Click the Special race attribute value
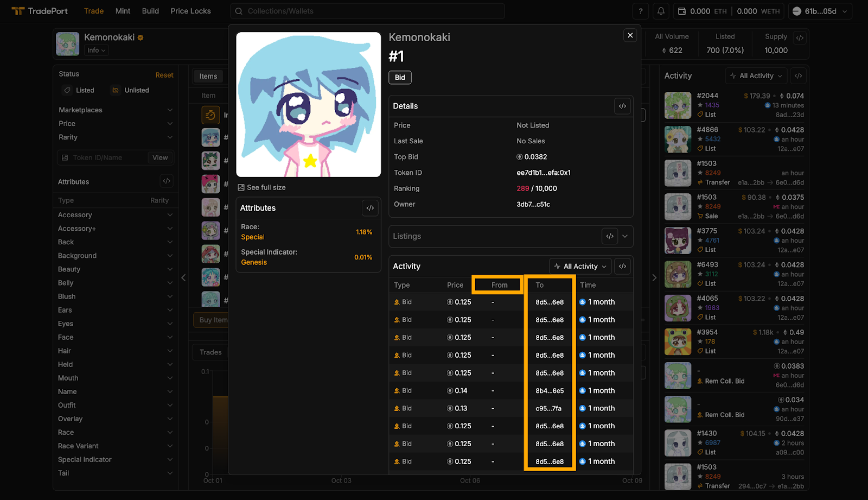The image size is (868, 500). [253, 237]
